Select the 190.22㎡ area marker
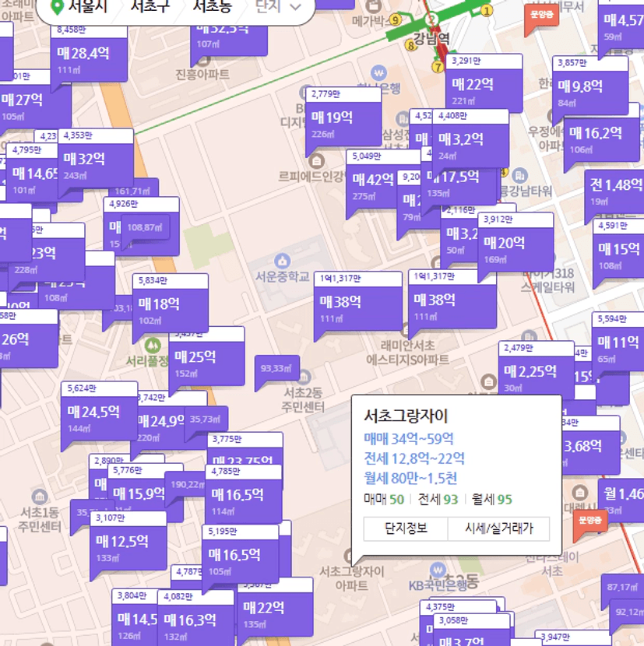This screenshot has height=646, width=644. click(187, 486)
